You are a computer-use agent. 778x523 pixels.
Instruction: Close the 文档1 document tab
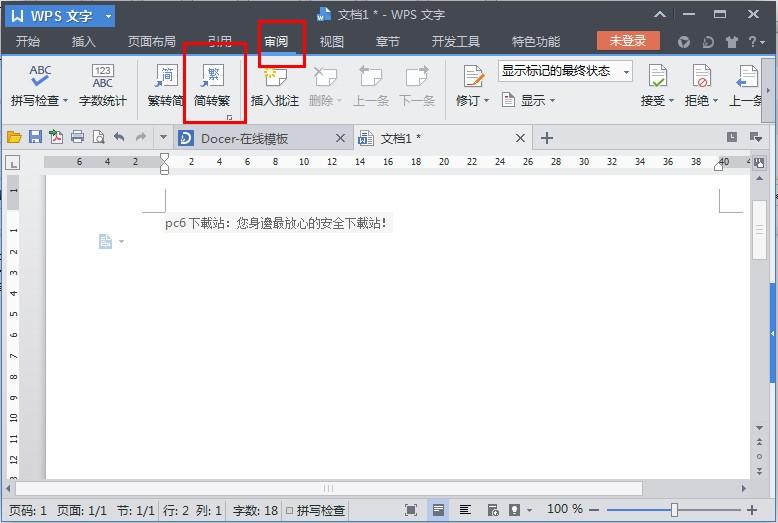coord(520,138)
